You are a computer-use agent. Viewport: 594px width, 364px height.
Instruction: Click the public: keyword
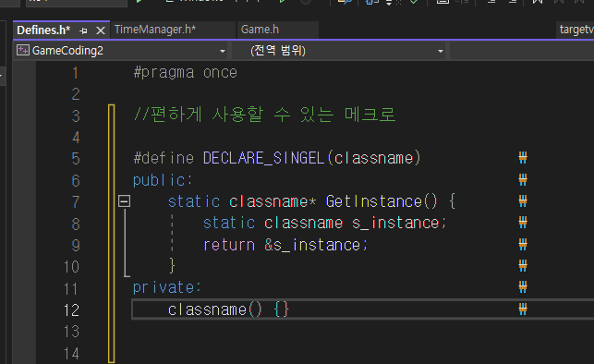[163, 180]
